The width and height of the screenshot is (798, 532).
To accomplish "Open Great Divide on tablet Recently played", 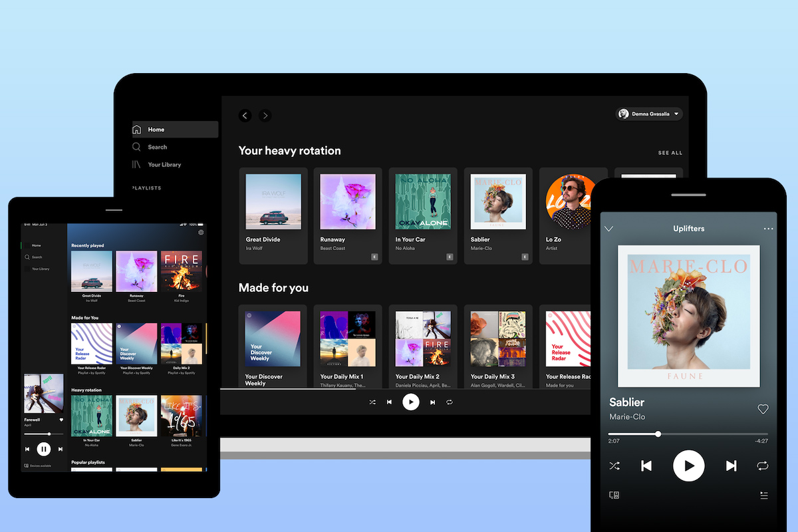I will tap(92, 276).
